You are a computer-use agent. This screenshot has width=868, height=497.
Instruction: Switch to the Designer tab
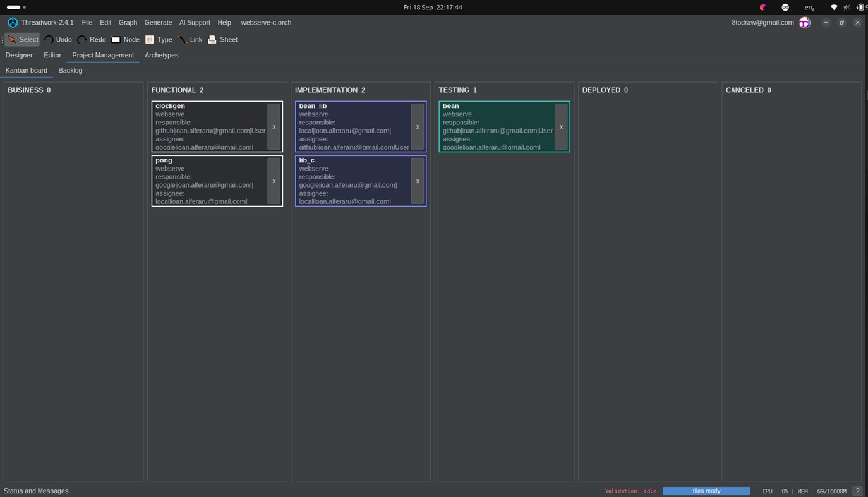(x=19, y=56)
